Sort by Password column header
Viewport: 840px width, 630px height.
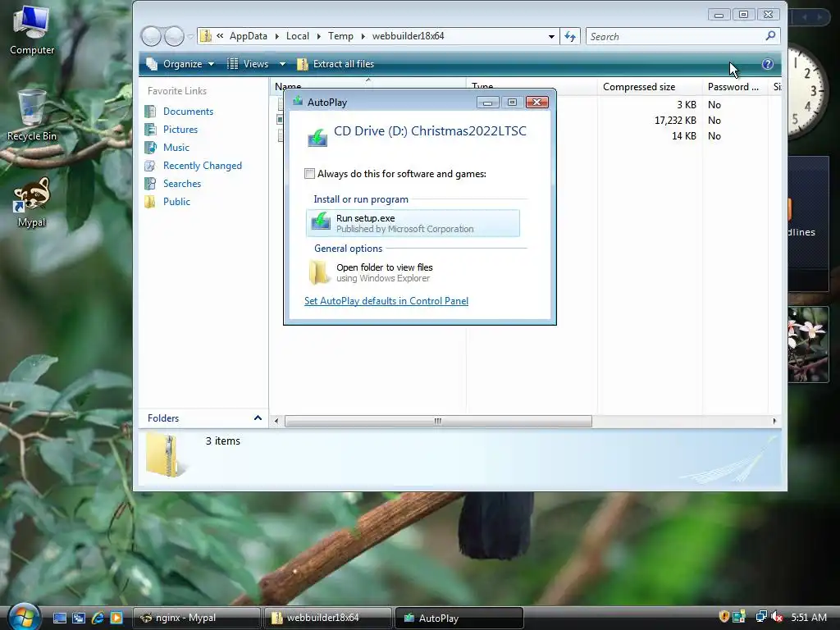[x=734, y=87]
